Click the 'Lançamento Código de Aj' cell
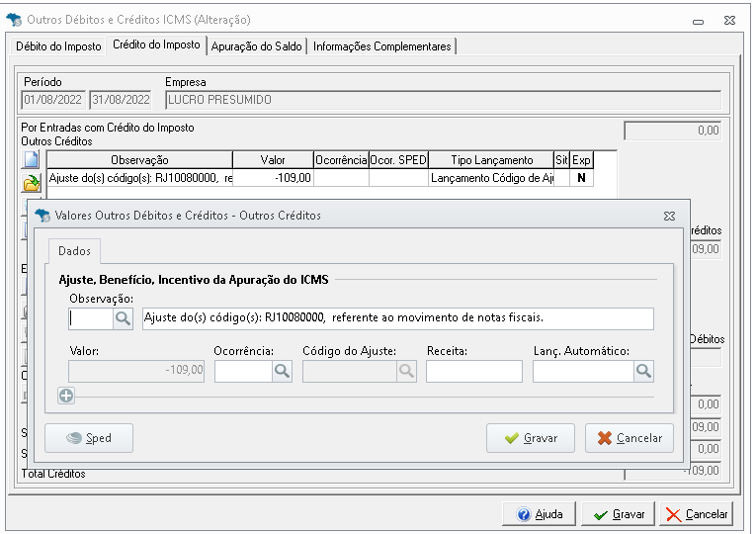Image resolution: width=756 pixels, height=534 pixels. tap(491, 178)
